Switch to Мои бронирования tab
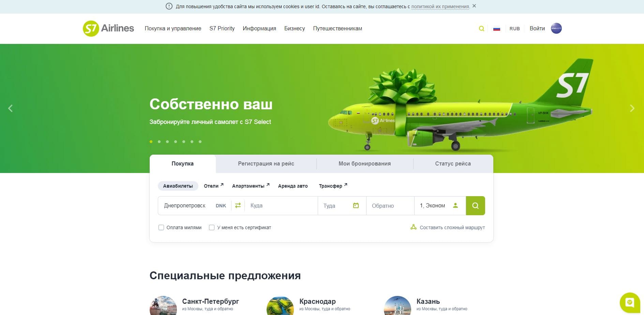The width and height of the screenshot is (644, 315). pos(364,164)
